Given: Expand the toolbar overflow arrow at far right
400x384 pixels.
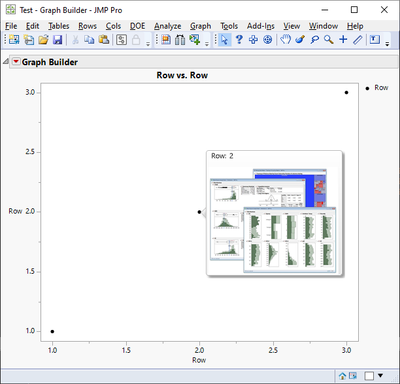Looking at the screenshot, I should (x=387, y=44).
